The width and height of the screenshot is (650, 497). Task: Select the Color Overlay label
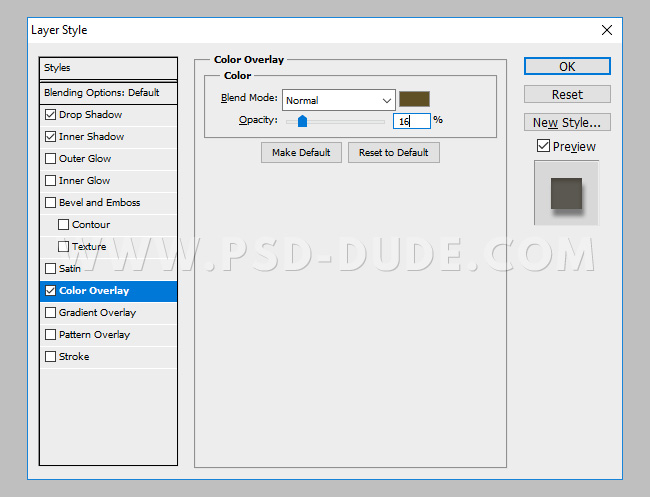coord(94,291)
